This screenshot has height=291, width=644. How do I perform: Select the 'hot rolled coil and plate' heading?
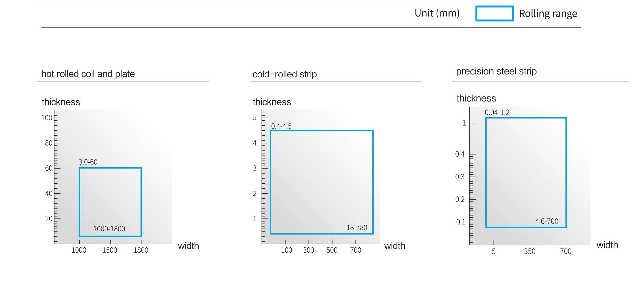pyautogui.click(x=88, y=74)
